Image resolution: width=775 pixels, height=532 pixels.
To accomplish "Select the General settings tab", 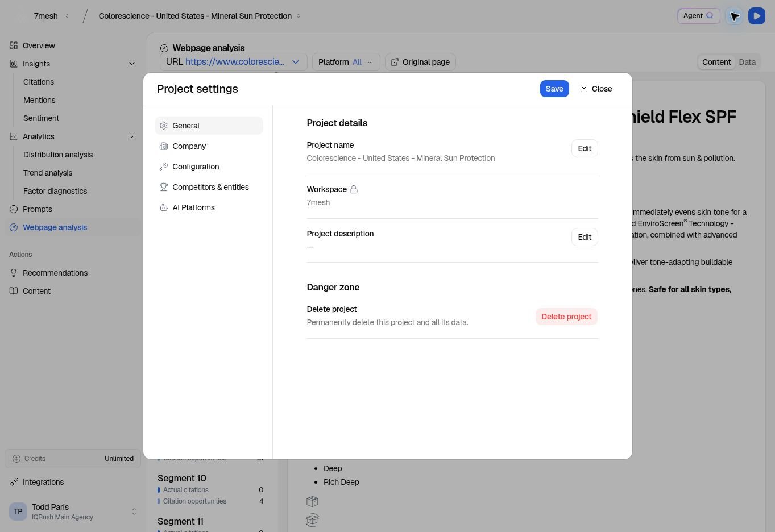I will point(209,126).
